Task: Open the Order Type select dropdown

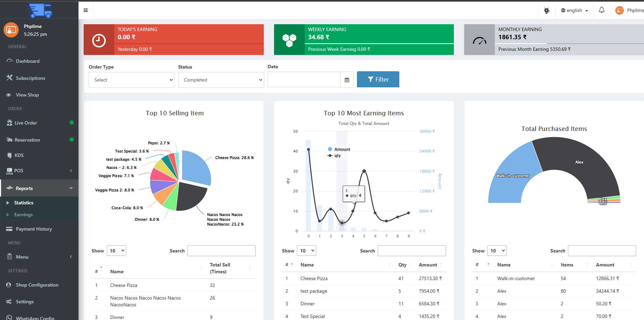Action: pos(132,80)
